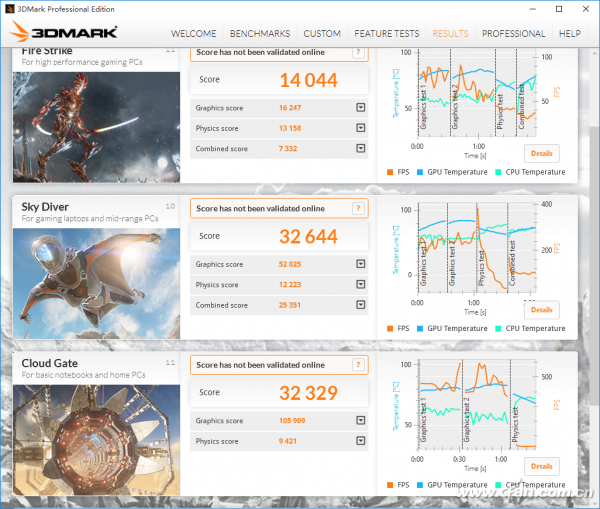This screenshot has width=600, height=509.
Task: Click Fire Strike combined value 7 332
Action: pos(288,148)
